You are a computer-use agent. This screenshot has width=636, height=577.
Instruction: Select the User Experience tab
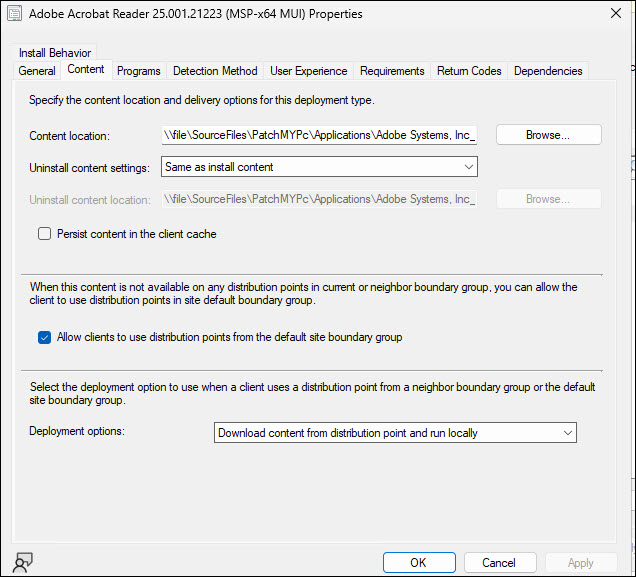pyautogui.click(x=308, y=71)
